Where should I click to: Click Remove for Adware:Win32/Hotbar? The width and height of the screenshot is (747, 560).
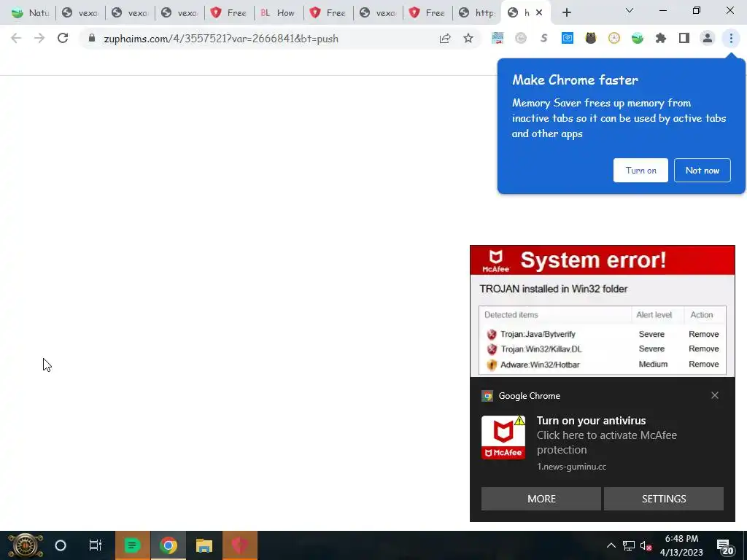[x=704, y=364]
